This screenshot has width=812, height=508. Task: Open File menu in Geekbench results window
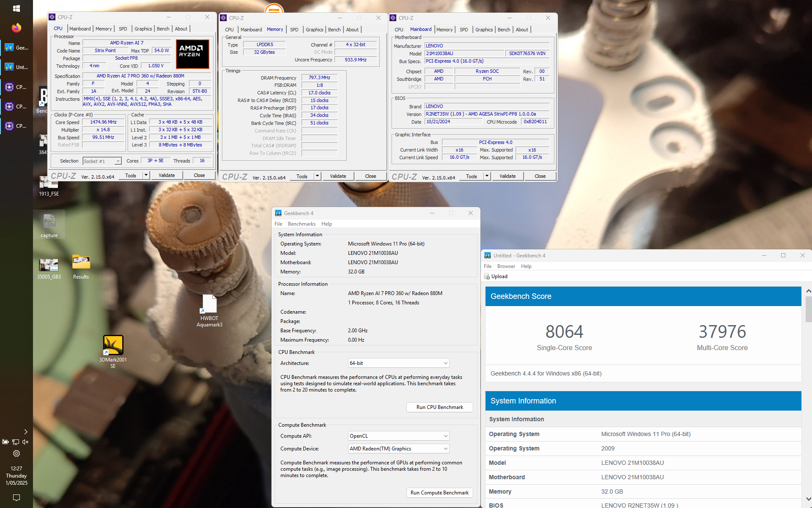click(488, 266)
